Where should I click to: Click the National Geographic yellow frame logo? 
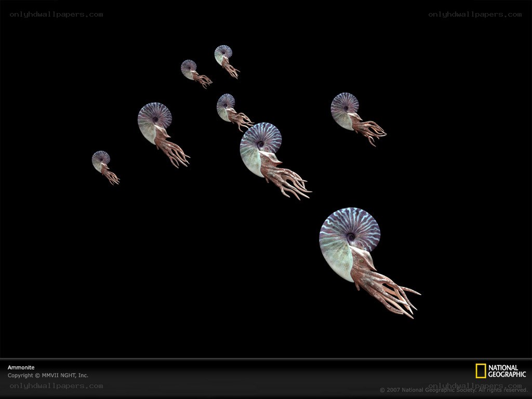[481, 371]
